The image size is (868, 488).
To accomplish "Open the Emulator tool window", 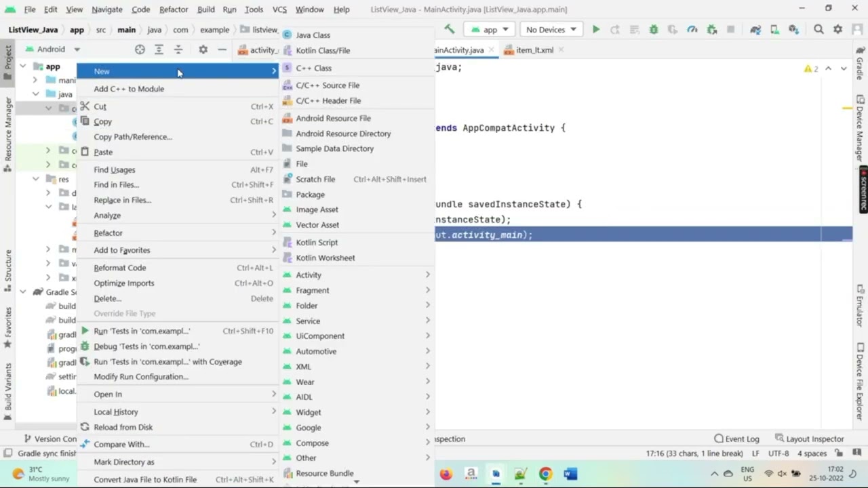I will 859,307.
